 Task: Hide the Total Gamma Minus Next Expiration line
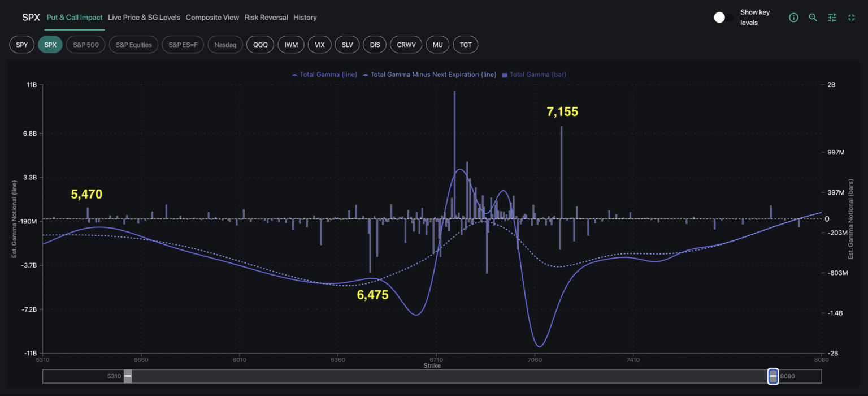pyautogui.click(x=431, y=74)
